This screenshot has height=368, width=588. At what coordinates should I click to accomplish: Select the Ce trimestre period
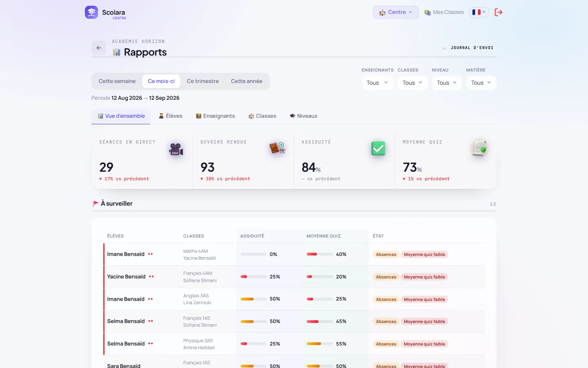pos(203,81)
